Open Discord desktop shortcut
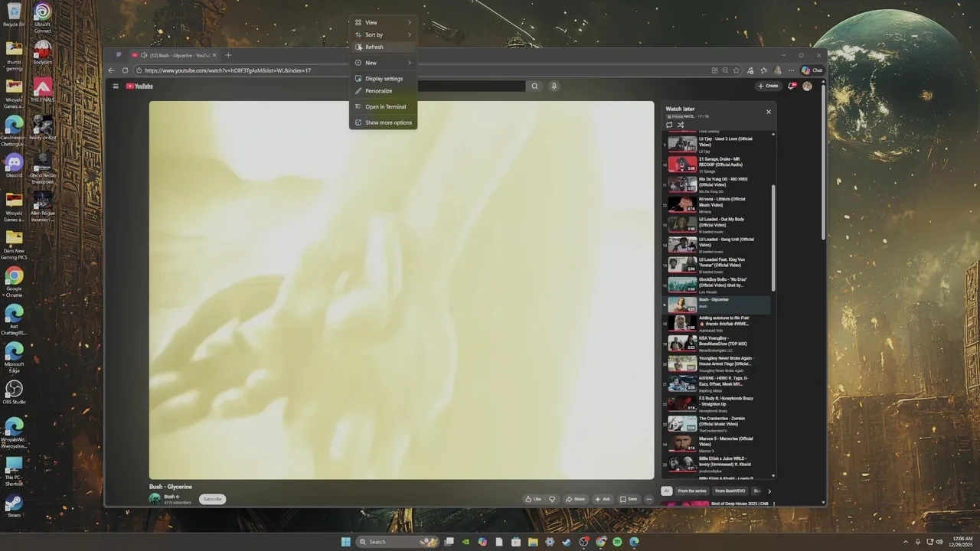980x551 pixels. point(14,165)
